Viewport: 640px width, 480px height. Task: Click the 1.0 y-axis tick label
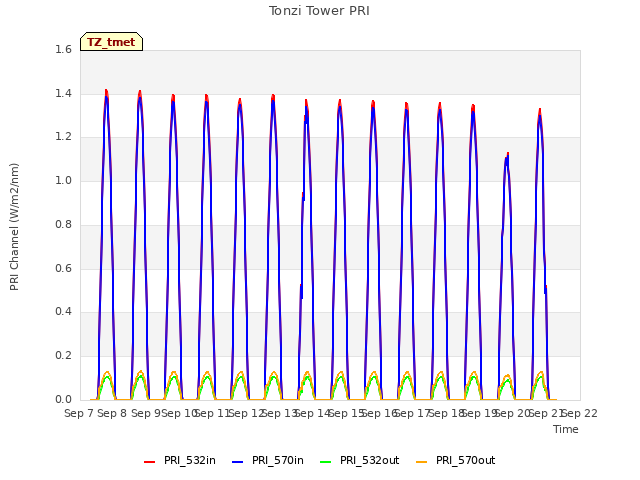63,180
